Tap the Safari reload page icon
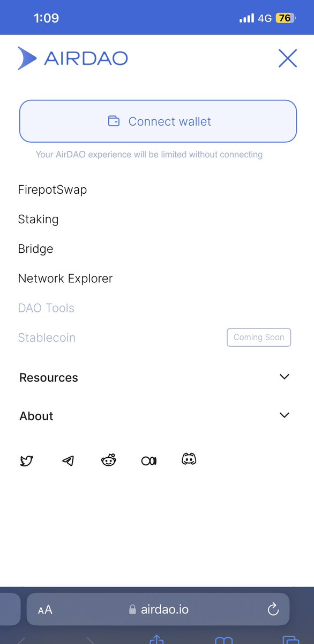 coord(273,609)
